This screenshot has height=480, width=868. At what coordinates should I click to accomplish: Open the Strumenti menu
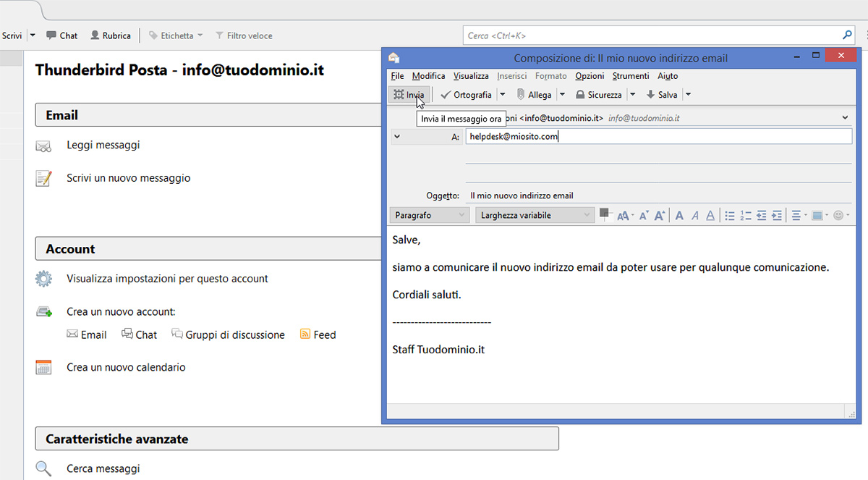click(631, 76)
